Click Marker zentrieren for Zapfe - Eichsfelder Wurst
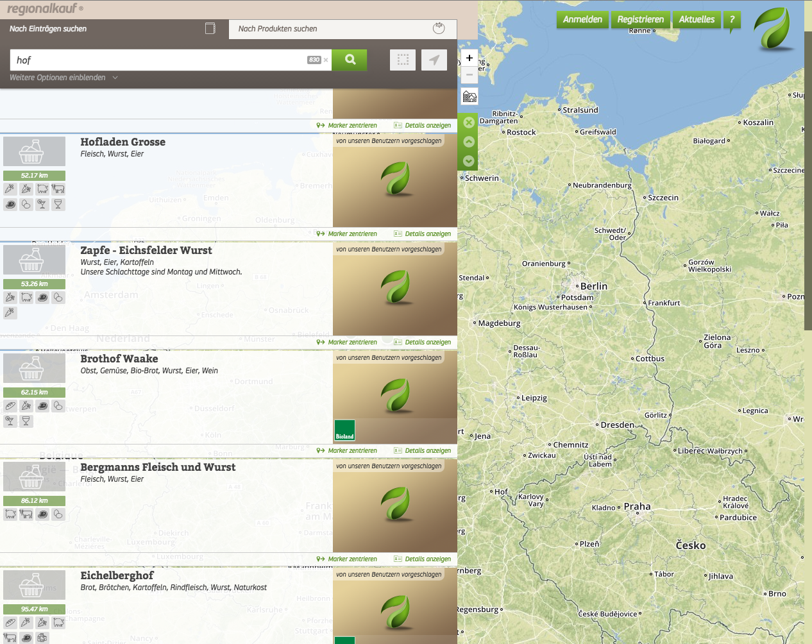 point(347,343)
